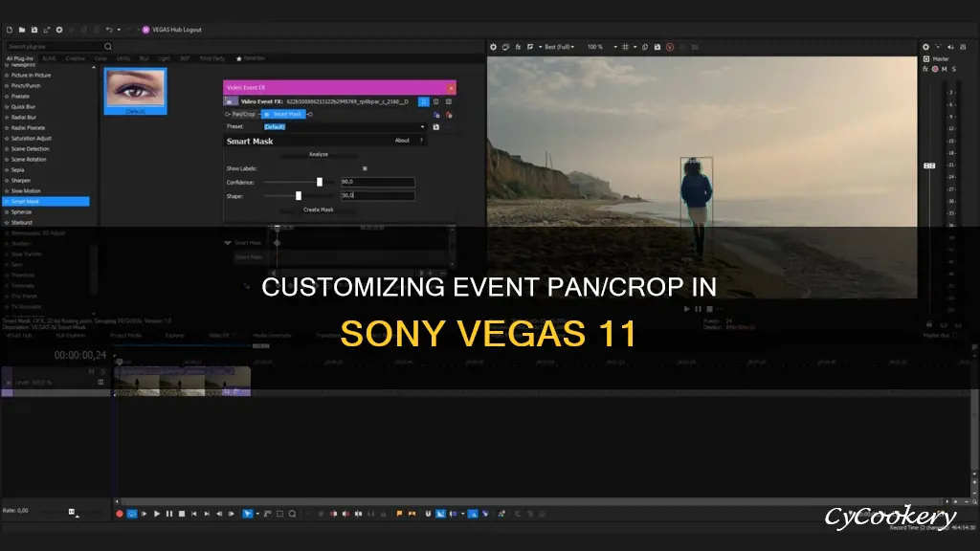Close the Video Event FX window
Screen dimensions: 980x551
(x=451, y=88)
